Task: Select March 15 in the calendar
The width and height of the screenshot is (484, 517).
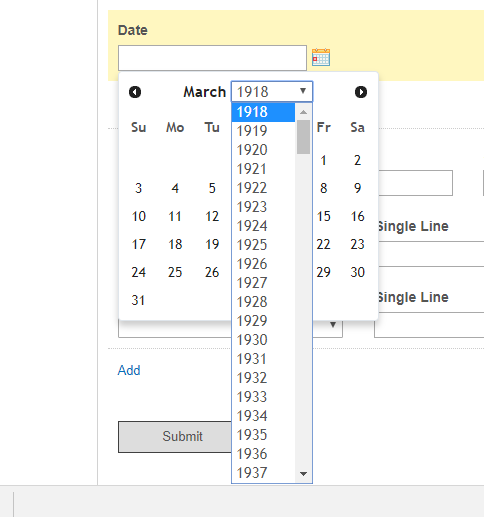Action: pos(323,216)
